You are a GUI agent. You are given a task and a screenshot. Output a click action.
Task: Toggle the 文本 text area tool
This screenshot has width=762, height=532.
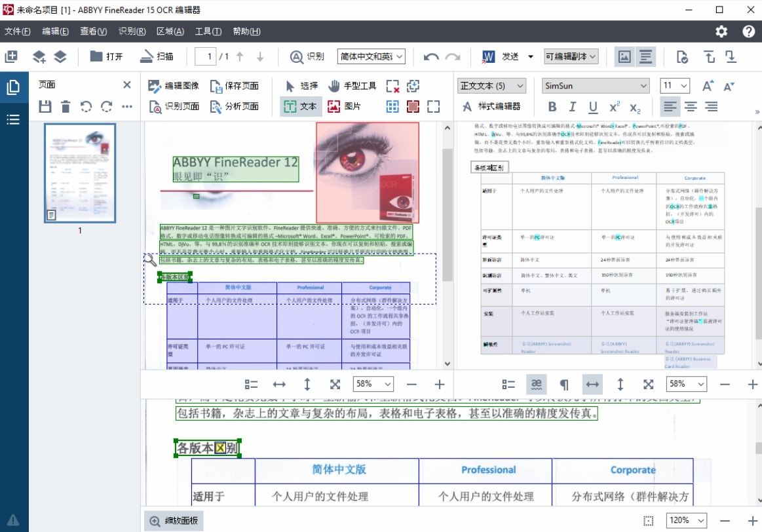pos(300,106)
